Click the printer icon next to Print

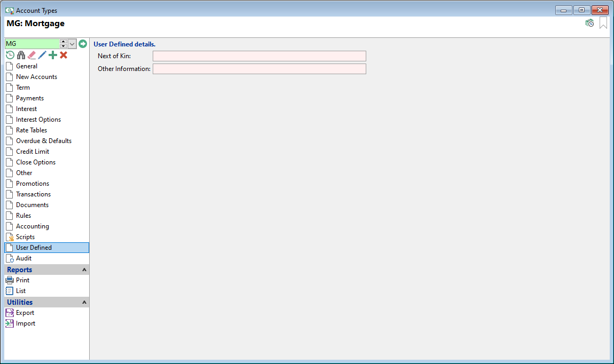coord(10,280)
